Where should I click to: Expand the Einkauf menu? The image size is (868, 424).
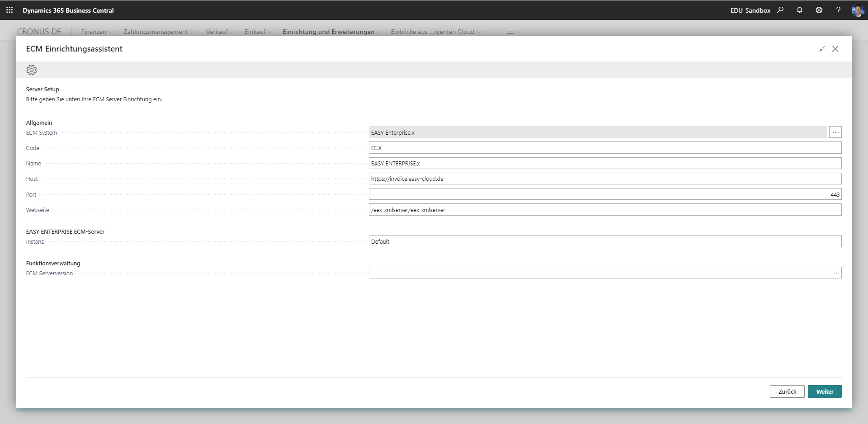[x=258, y=32]
